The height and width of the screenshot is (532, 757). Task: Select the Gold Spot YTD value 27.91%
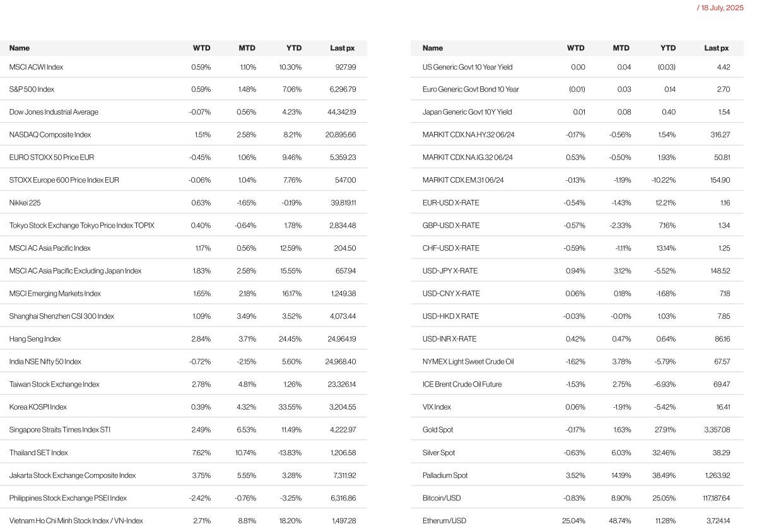tap(663, 430)
